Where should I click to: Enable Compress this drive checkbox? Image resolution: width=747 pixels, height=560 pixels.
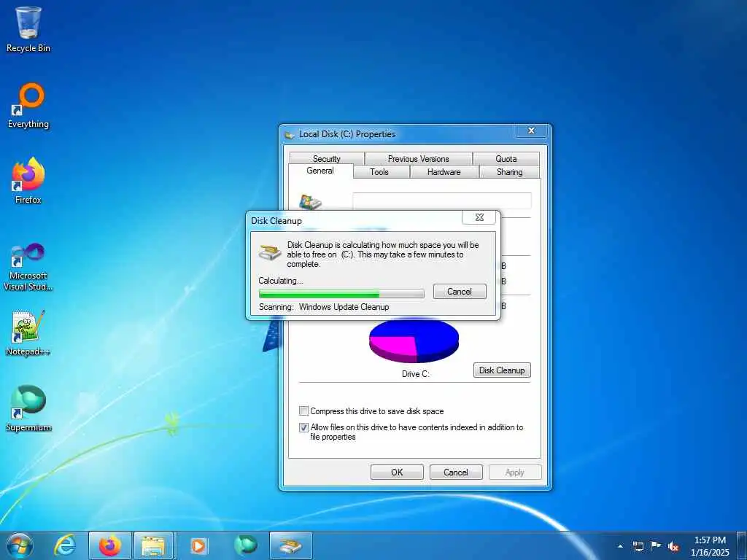303,411
